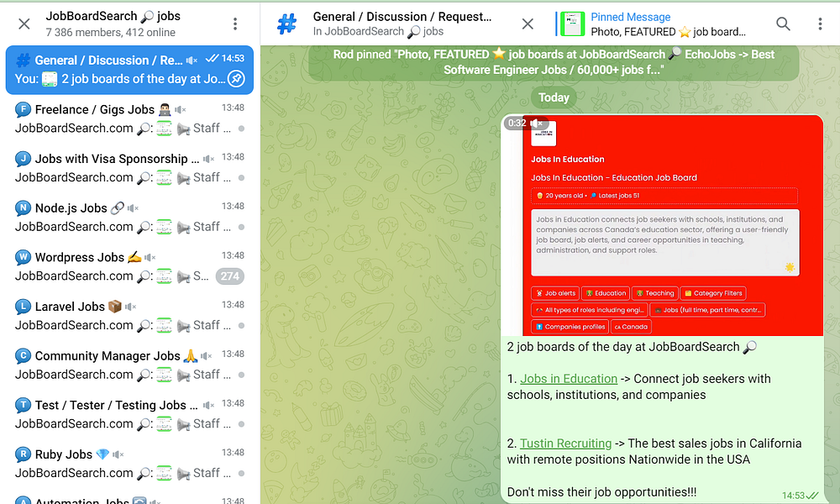Click the muted speaker icon on Node.js Jobs
The height and width of the screenshot is (504, 840).
134,208
